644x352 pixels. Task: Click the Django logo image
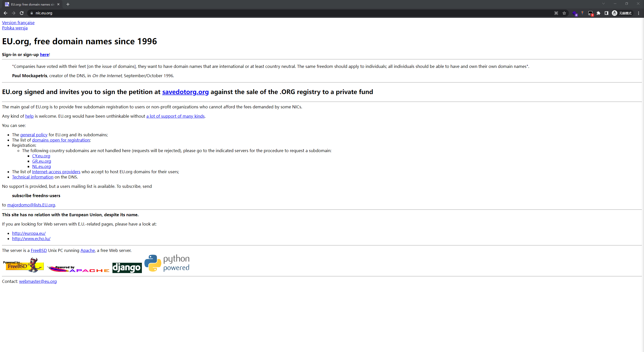127,268
